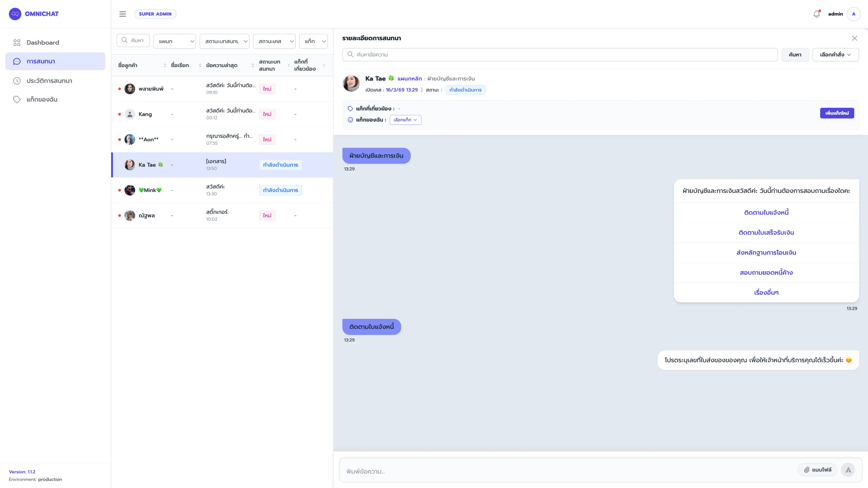Open the แผนก department dropdown
Screen dimensions: 868x488
tap(175, 41)
